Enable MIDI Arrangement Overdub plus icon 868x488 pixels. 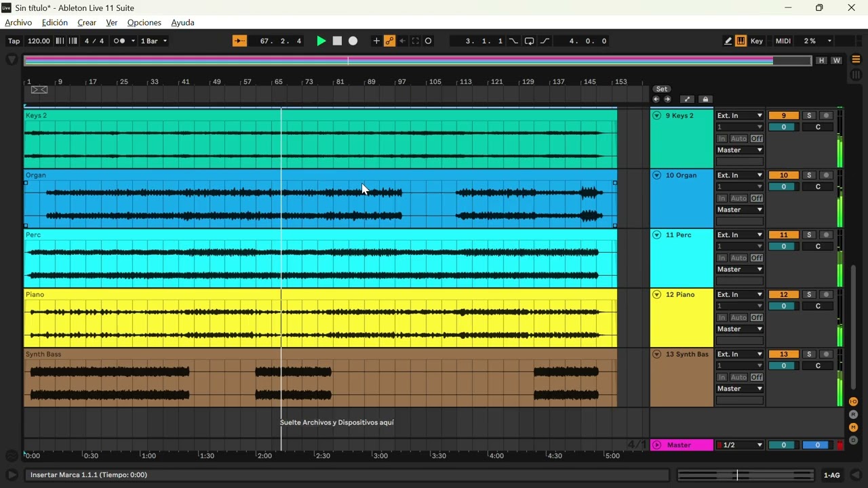point(376,41)
